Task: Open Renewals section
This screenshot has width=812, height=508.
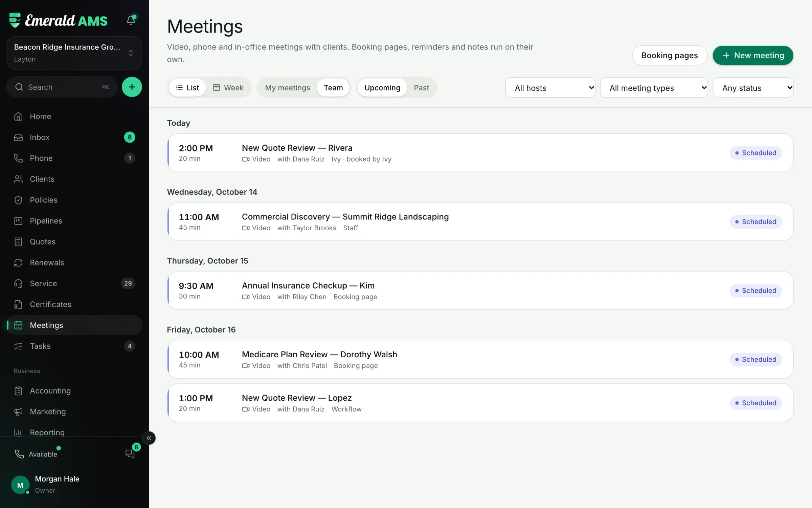Action: [74, 262]
